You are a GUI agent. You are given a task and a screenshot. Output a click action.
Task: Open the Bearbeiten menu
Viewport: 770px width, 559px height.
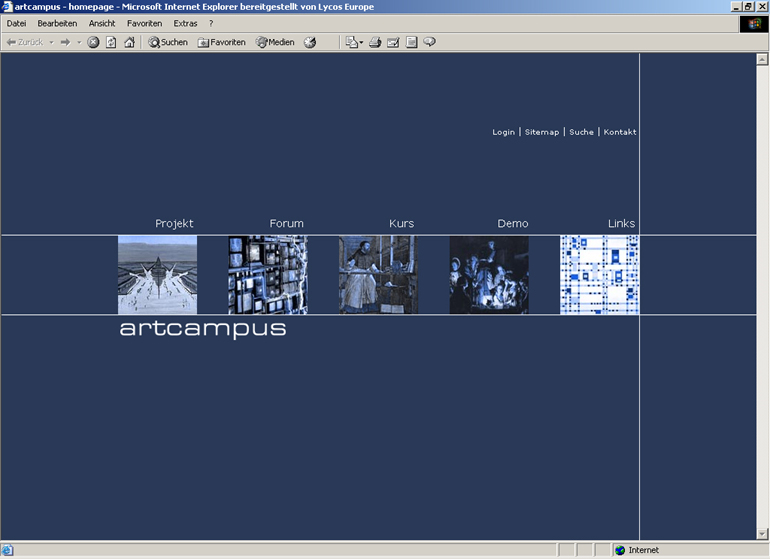pyautogui.click(x=57, y=23)
